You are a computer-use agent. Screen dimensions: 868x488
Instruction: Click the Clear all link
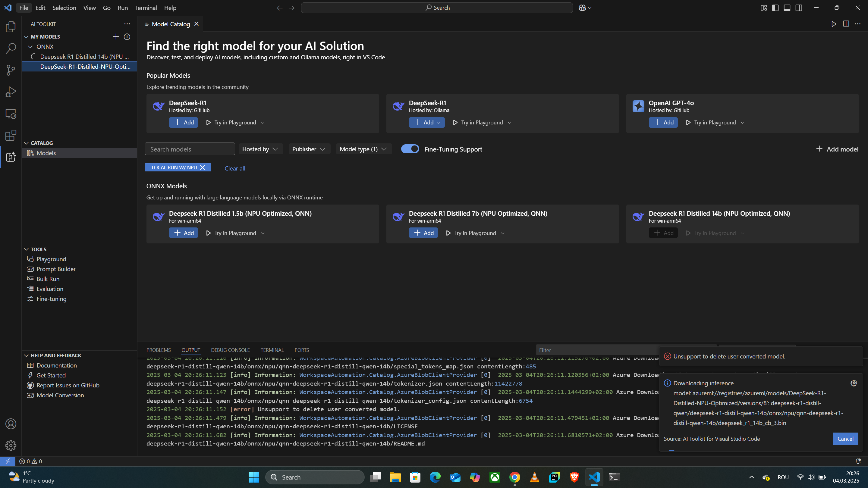click(235, 168)
